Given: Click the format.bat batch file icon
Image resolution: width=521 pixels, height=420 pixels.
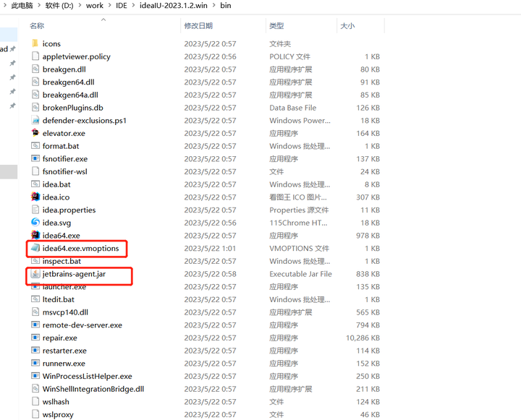Looking at the screenshot, I should (x=35, y=146).
